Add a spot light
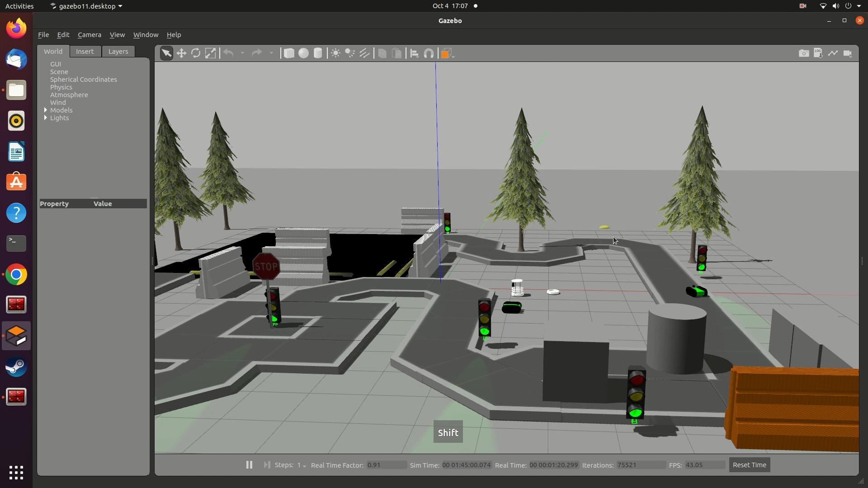The width and height of the screenshot is (868, 488). pos(350,53)
